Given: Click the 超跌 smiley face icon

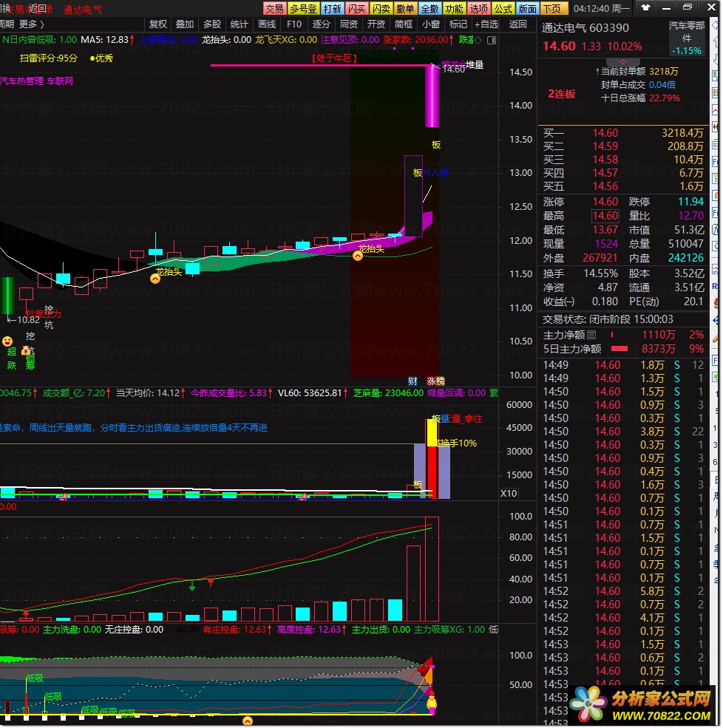Looking at the screenshot, I should click(7, 341).
